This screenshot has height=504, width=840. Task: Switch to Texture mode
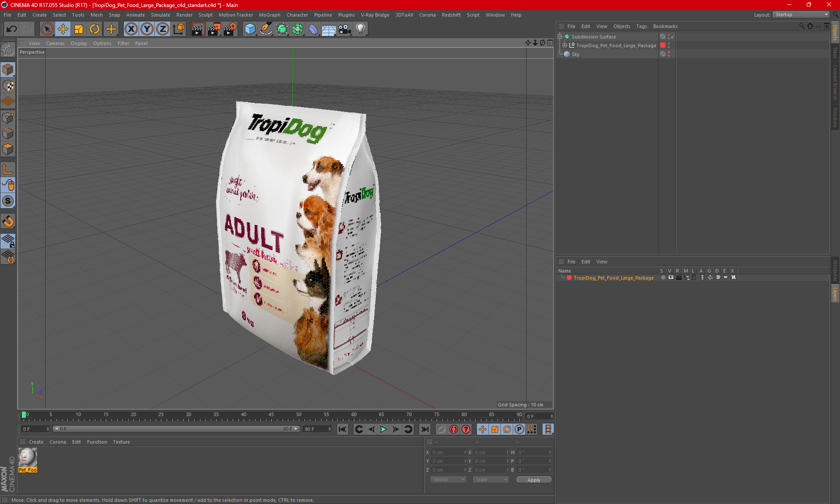[x=8, y=86]
